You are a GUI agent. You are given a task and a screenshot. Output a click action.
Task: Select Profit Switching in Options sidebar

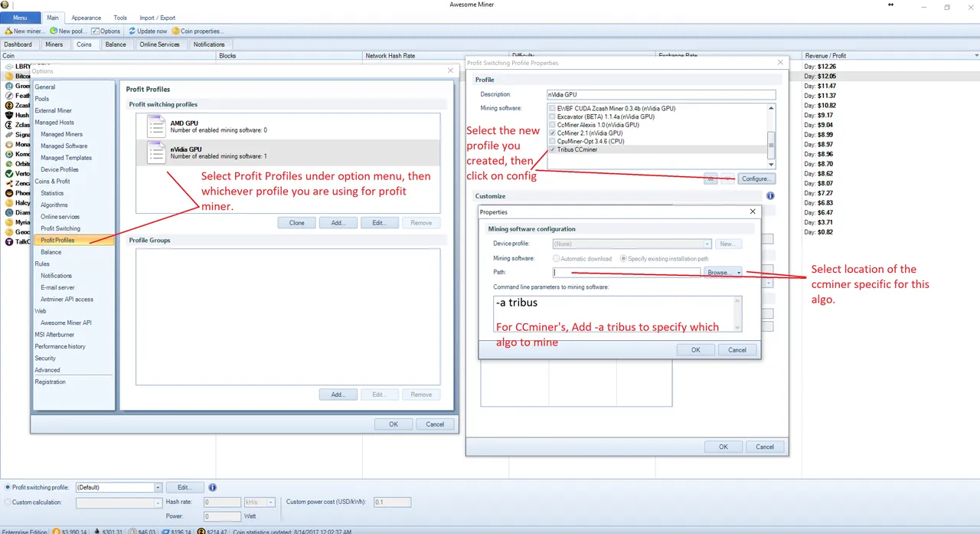[x=60, y=228]
